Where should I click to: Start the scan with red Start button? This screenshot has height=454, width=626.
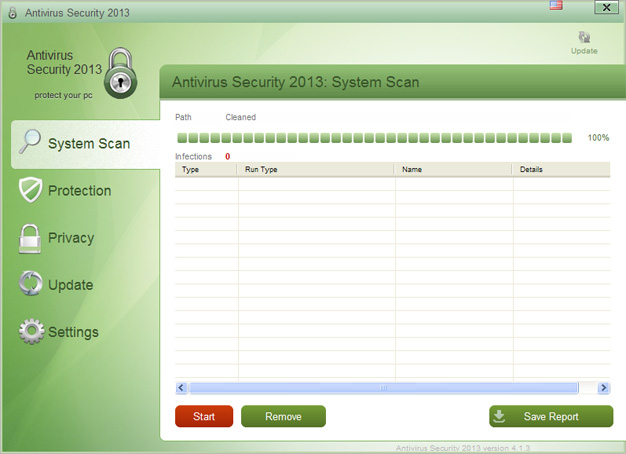(204, 416)
